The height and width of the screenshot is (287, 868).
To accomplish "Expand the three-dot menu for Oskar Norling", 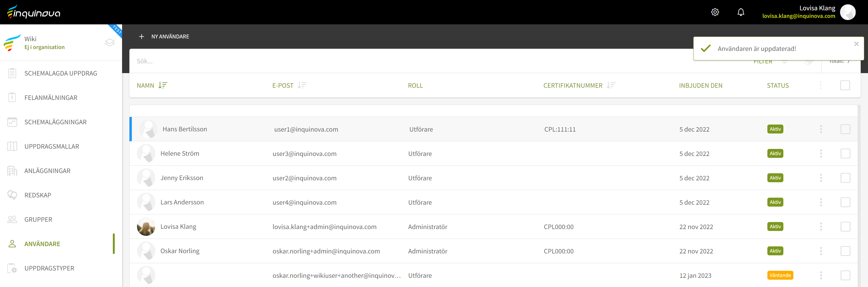I will (x=821, y=251).
